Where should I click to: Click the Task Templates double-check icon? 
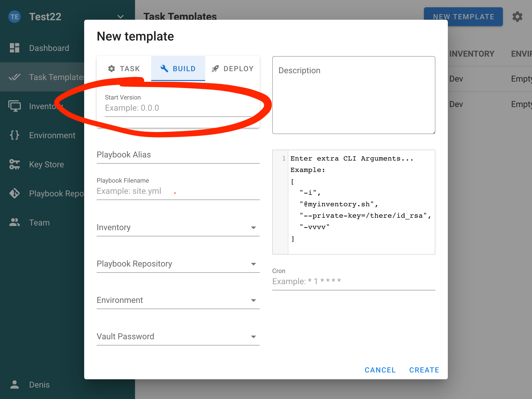point(15,77)
